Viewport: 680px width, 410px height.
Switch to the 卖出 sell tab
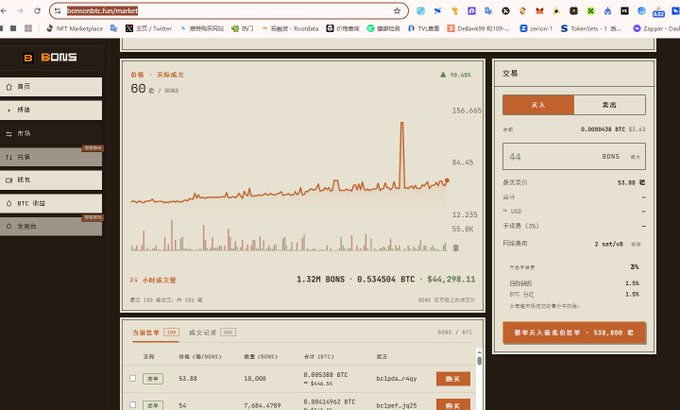609,105
